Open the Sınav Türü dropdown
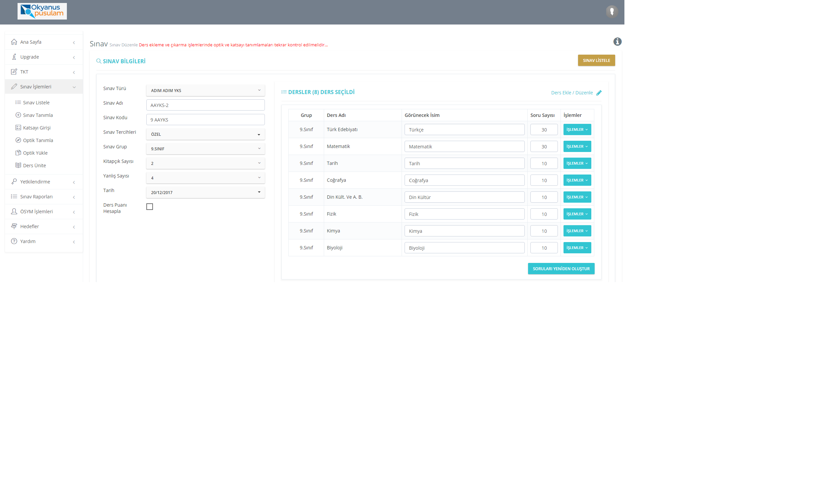833x504 pixels. point(205,91)
